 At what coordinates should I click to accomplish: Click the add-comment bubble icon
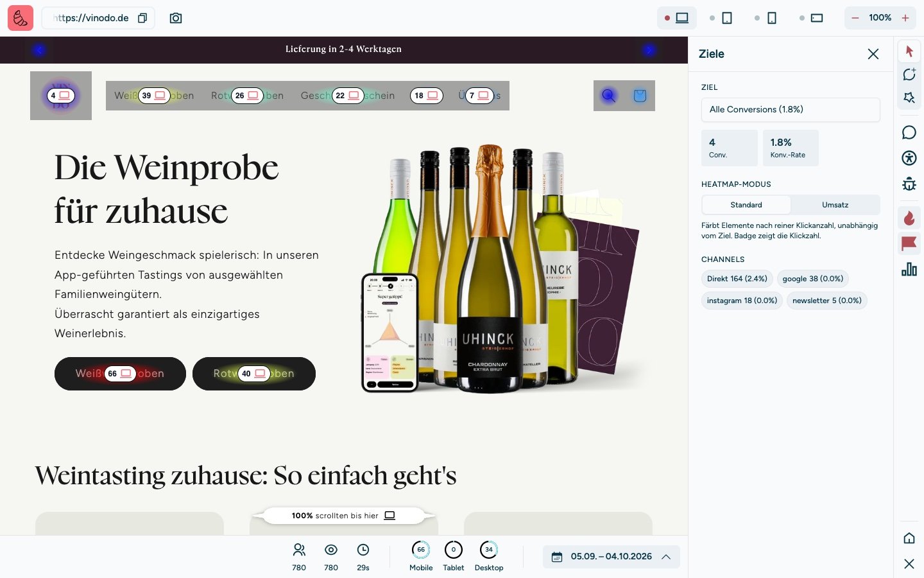pos(909,74)
